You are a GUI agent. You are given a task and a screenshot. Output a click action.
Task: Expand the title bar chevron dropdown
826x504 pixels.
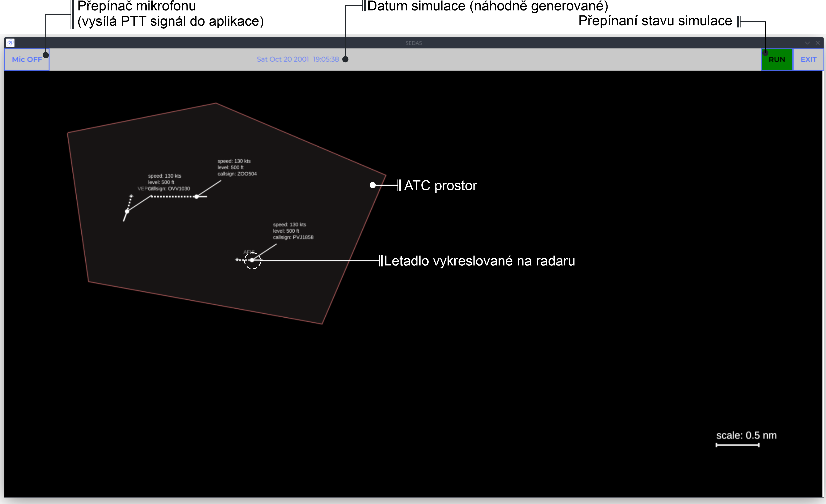[807, 43]
